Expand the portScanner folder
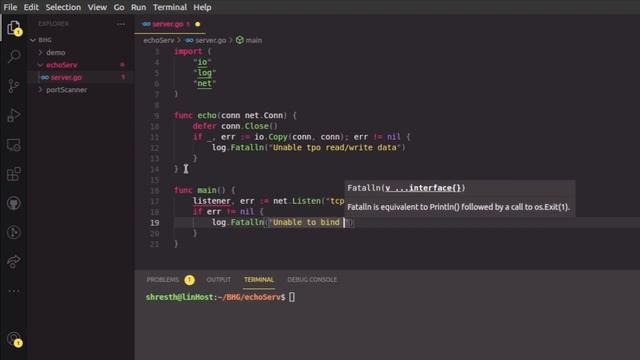 (x=40, y=89)
